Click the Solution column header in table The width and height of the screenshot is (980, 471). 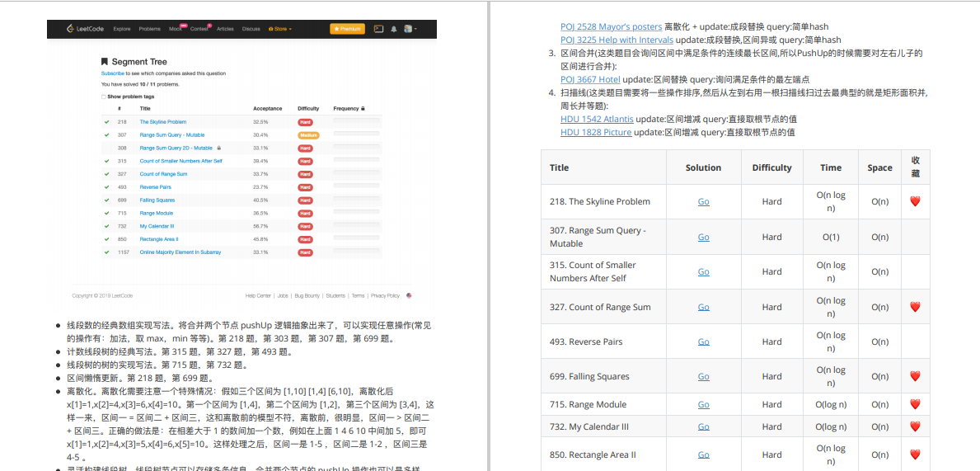(703, 167)
